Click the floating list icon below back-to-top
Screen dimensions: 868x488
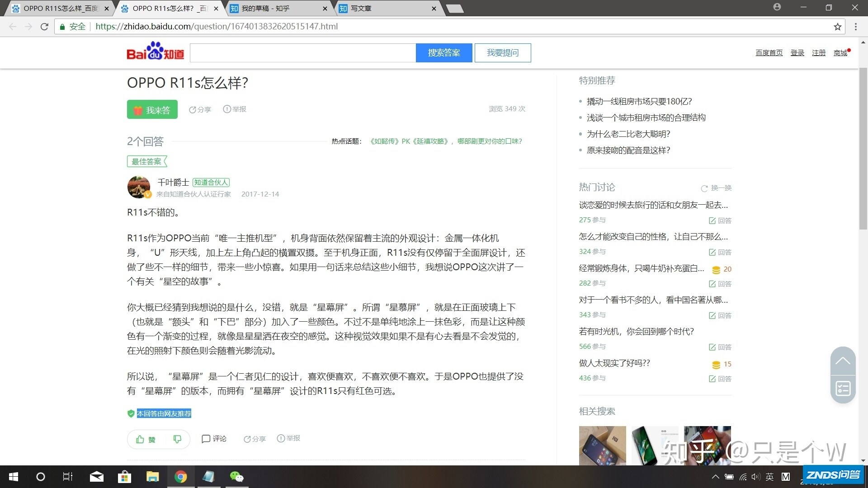(843, 389)
